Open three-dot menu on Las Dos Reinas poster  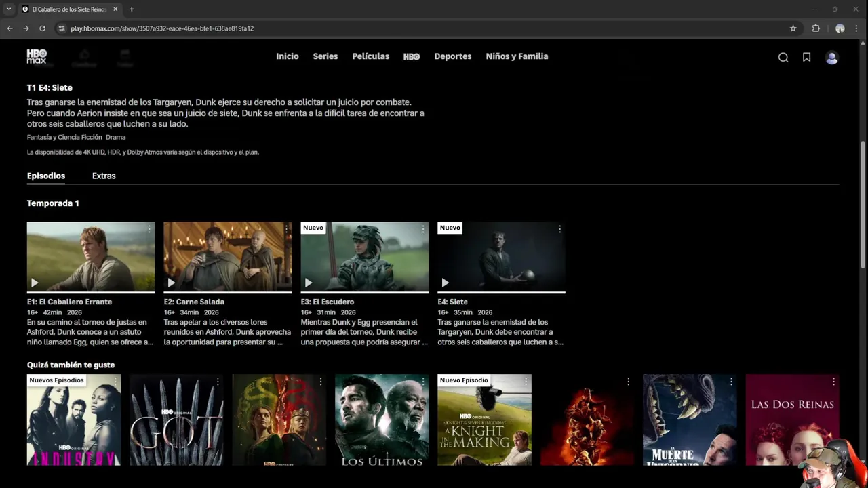(x=833, y=382)
